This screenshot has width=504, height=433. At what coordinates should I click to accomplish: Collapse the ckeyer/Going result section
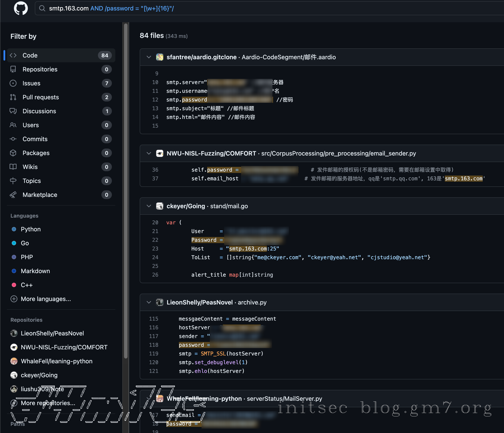pyautogui.click(x=149, y=206)
